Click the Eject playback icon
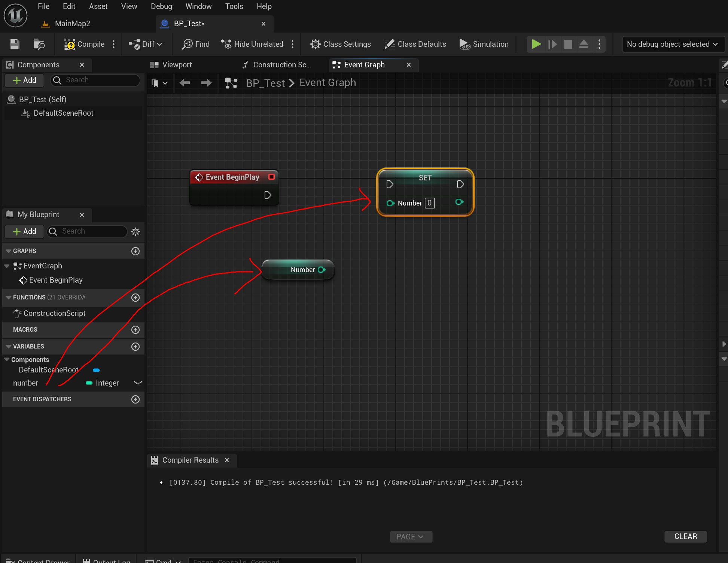The image size is (728, 563). (x=584, y=44)
